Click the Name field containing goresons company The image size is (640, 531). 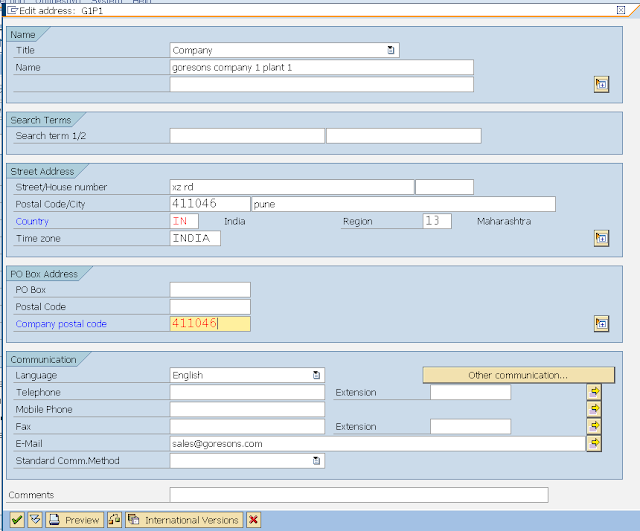tap(322, 67)
